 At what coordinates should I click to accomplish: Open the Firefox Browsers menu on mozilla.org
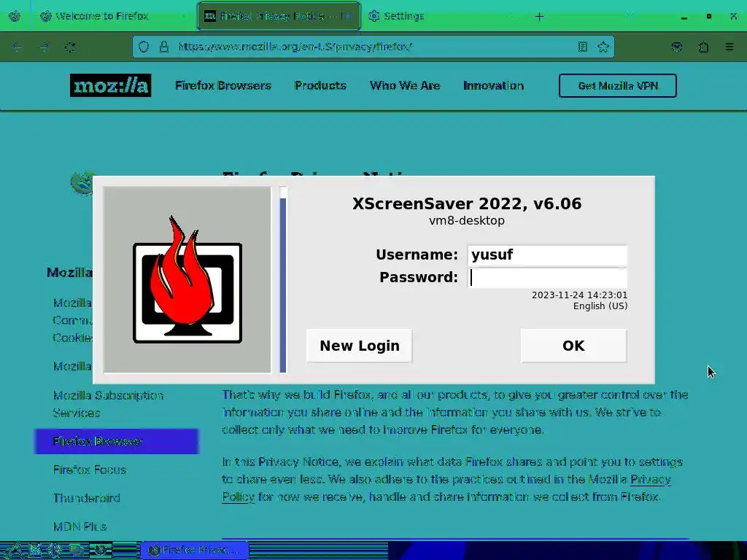pyautogui.click(x=223, y=86)
